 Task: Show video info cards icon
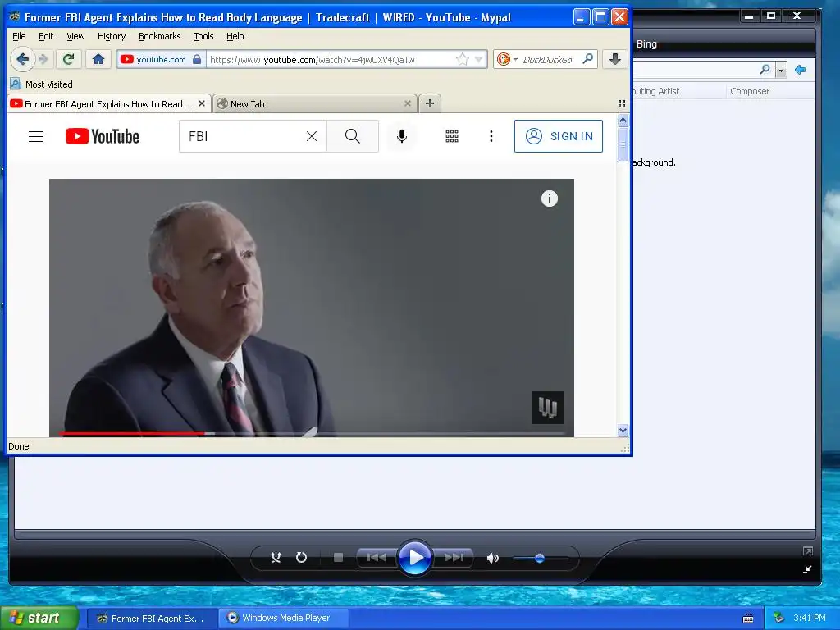549,199
